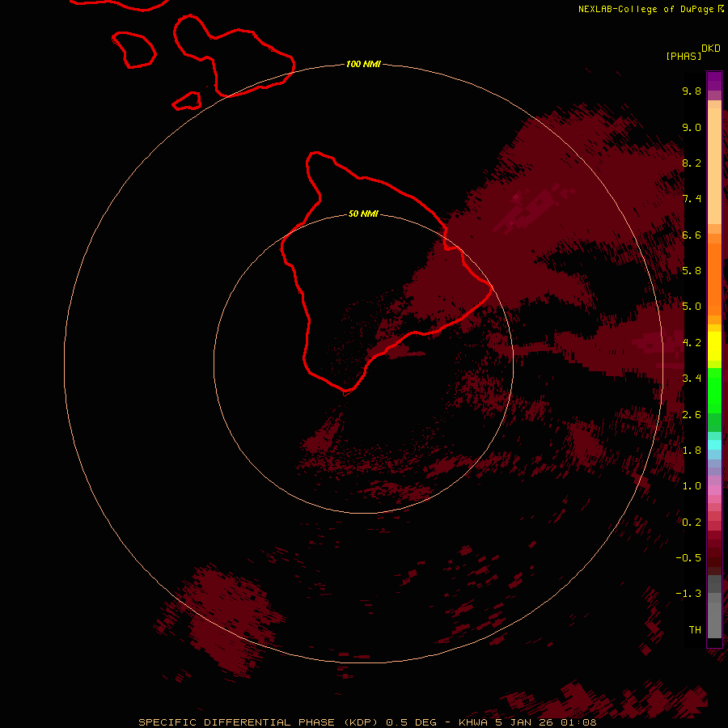Click the 7.4 scale value

[x=692, y=199]
